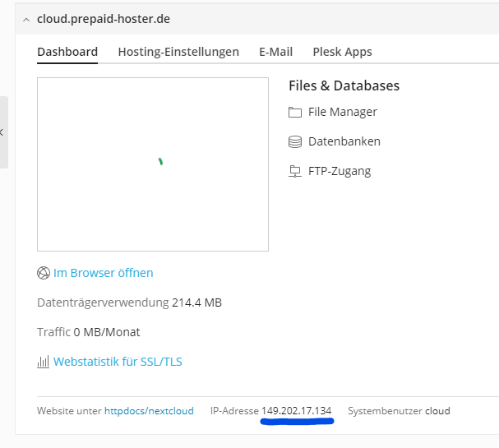The image size is (499, 448).
Task: Open the Datenbanken link
Action: pyautogui.click(x=344, y=141)
